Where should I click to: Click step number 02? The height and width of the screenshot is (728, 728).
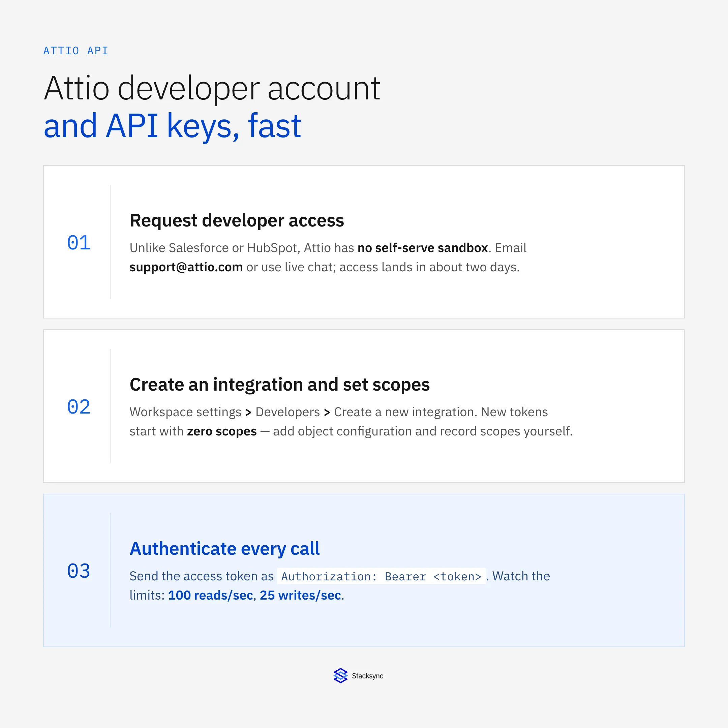(x=79, y=406)
